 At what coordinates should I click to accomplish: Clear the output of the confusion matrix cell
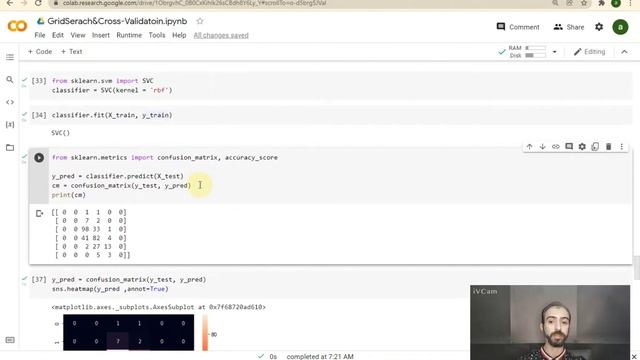click(x=39, y=213)
